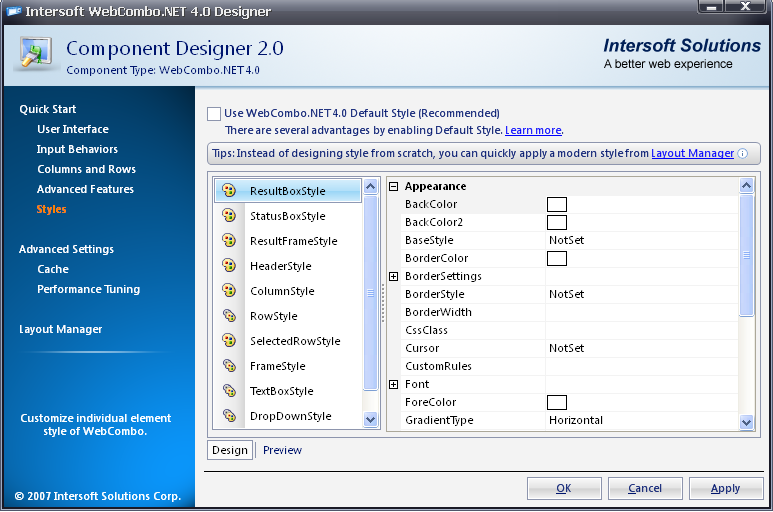Click the BorderWidth value field
The image size is (773, 512).
pos(641,312)
